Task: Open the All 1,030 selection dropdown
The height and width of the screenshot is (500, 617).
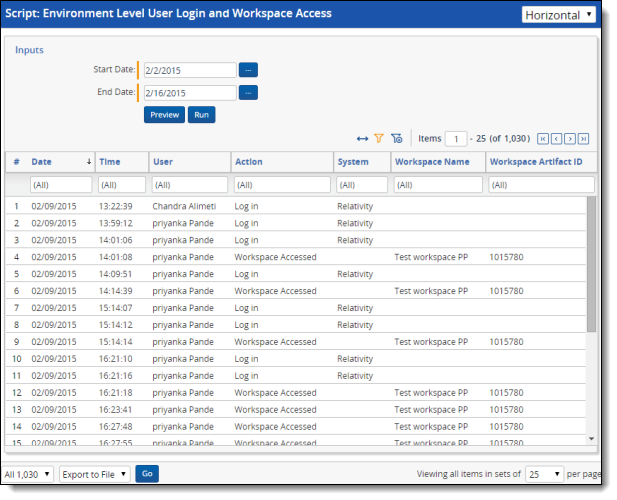Action: tap(27, 474)
